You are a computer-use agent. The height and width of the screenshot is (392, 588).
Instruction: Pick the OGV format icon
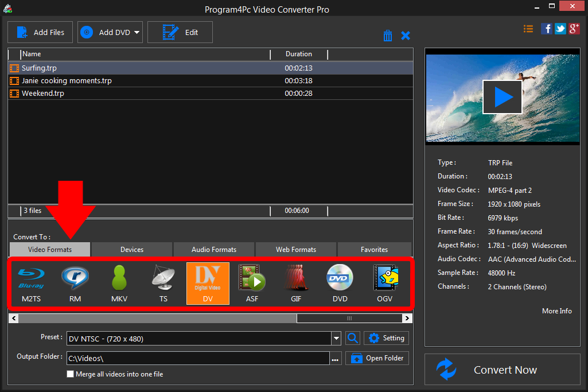pyautogui.click(x=384, y=283)
